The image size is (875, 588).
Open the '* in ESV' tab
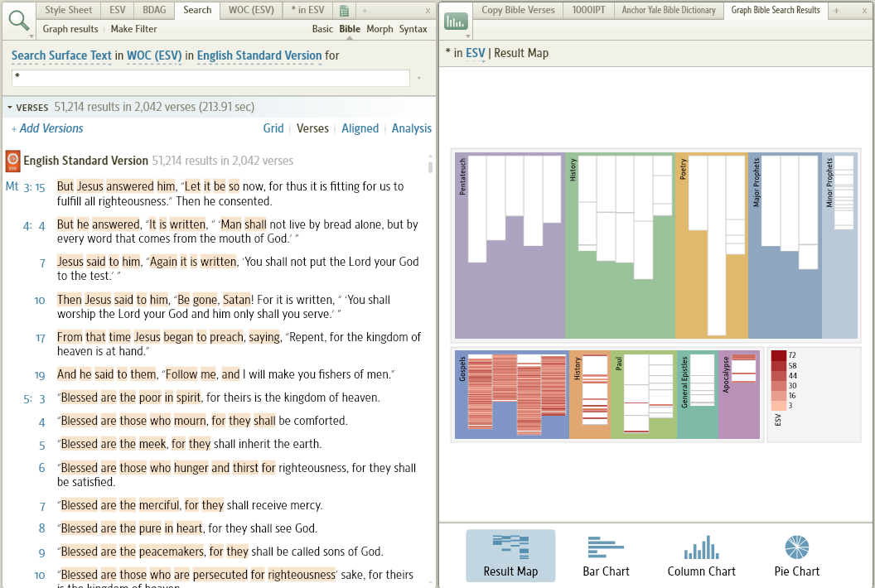point(307,10)
